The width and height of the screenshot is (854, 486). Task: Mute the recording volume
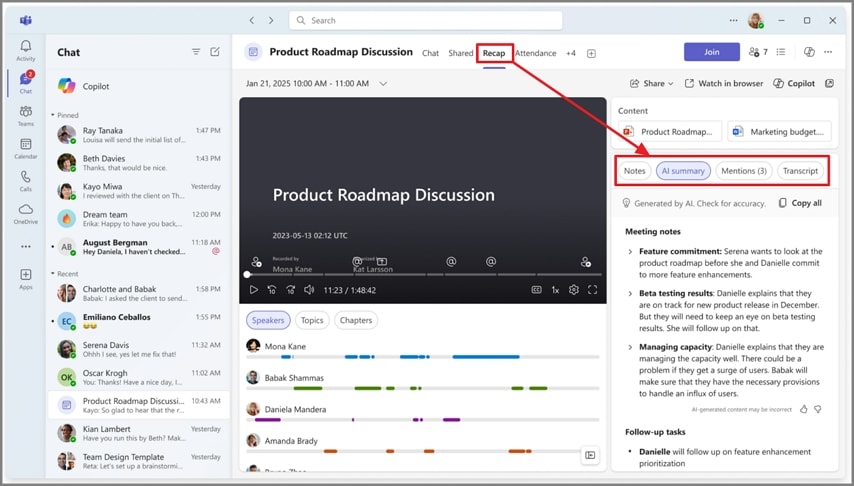point(309,290)
